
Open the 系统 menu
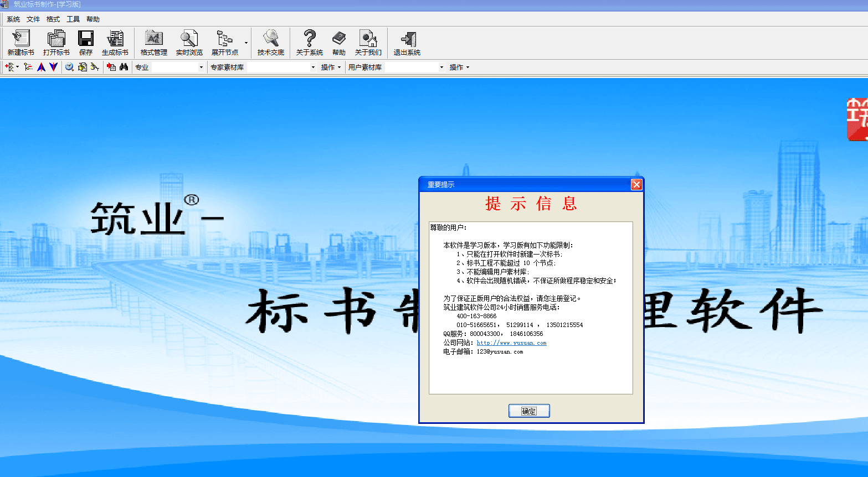point(13,19)
